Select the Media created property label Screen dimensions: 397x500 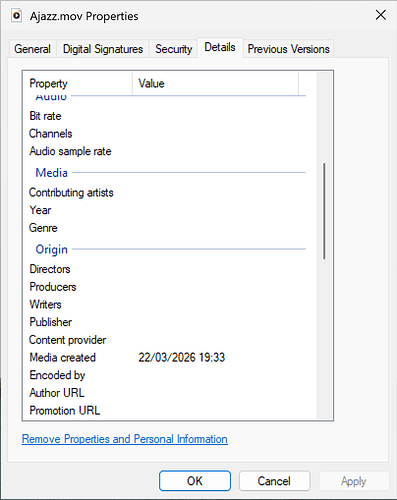(63, 357)
